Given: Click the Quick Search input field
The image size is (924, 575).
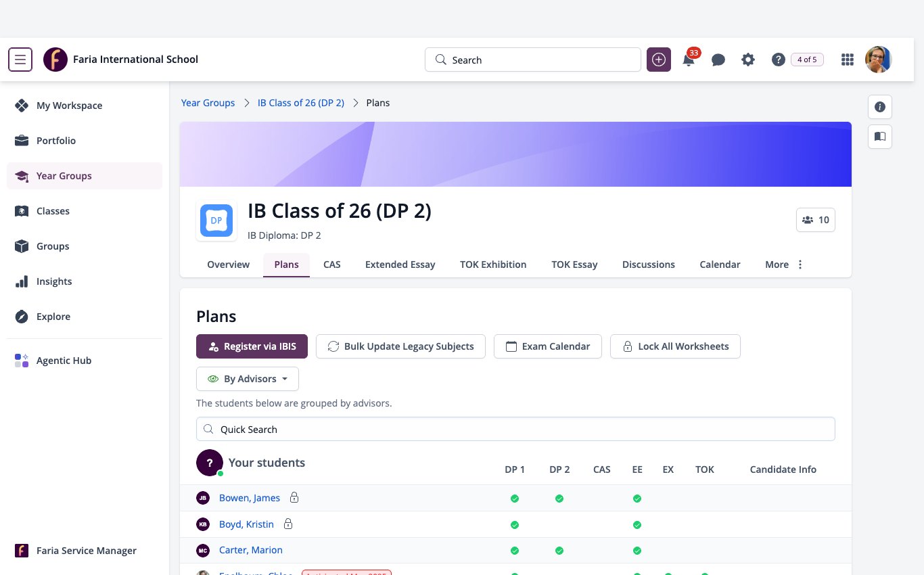Looking at the screenshot, I should click(x=515, y=429).
